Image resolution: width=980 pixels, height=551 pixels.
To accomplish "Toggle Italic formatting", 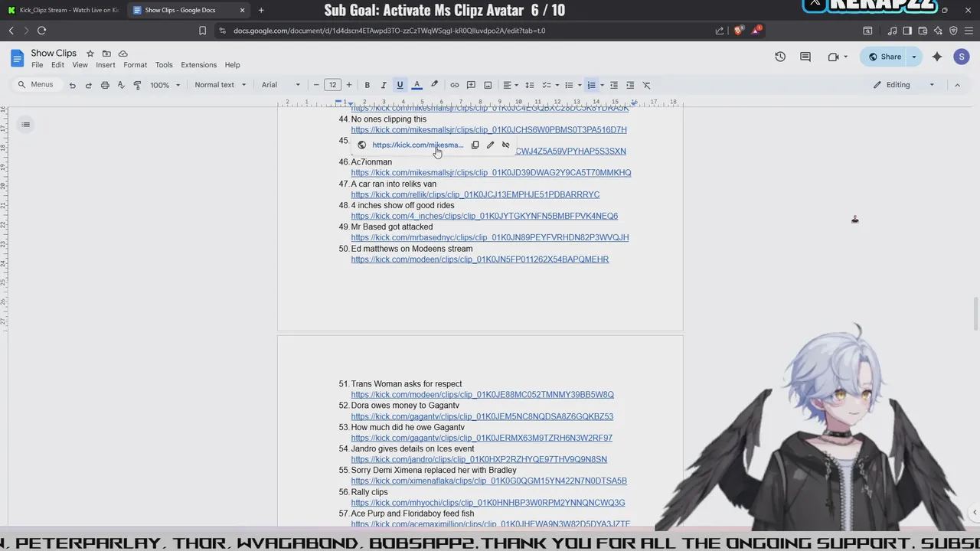I will [x=383, y=85].
